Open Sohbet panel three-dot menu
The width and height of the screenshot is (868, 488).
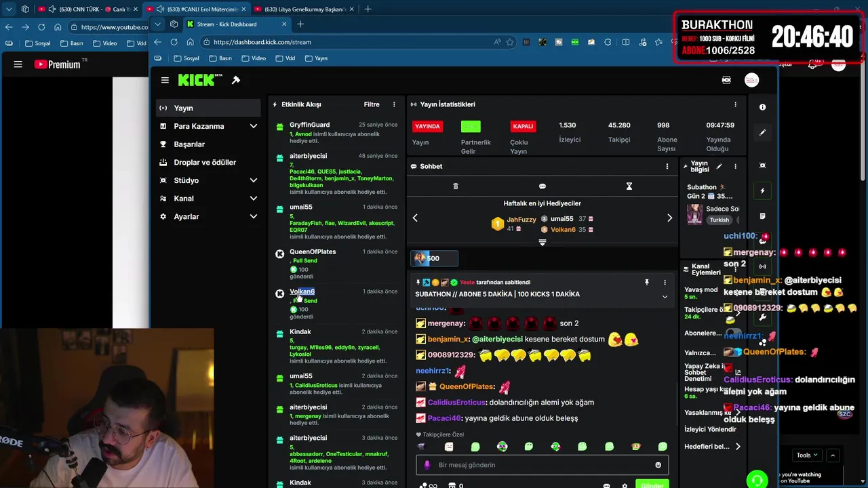click(x=667, y=166)
